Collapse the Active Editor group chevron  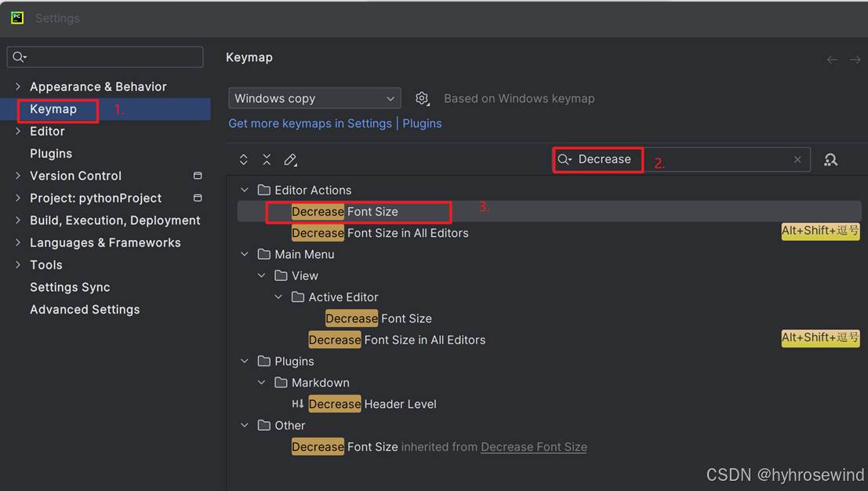click(x=278, y=296)
